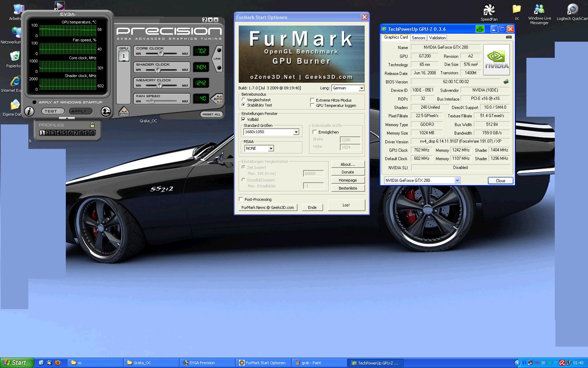Enable the Extreme Hitze Modus checkbox
This screenshot has height=368, width=588.
tap(312, 100)
